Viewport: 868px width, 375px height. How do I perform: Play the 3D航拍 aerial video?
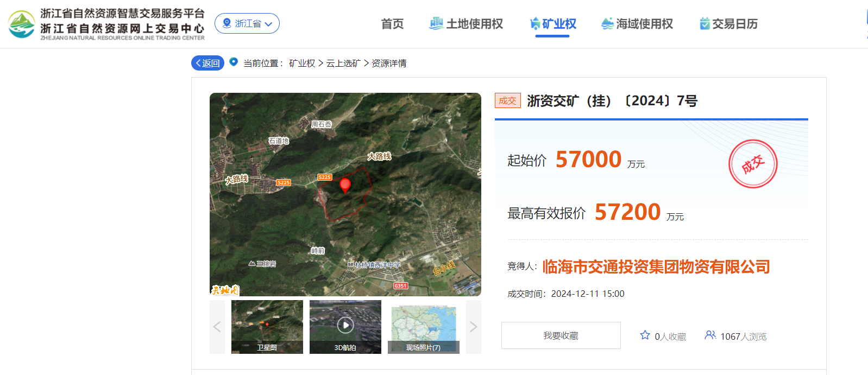[x=345, y=326]
